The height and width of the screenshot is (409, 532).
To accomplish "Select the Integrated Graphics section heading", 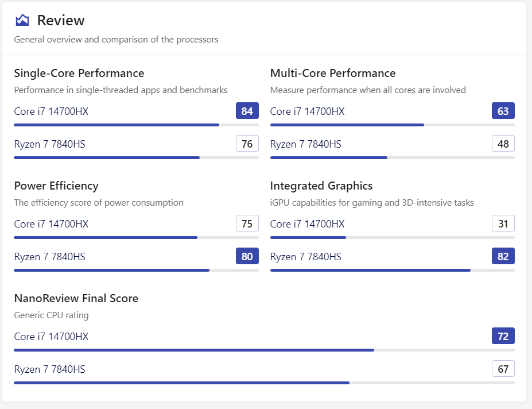I will click(321, 186).
